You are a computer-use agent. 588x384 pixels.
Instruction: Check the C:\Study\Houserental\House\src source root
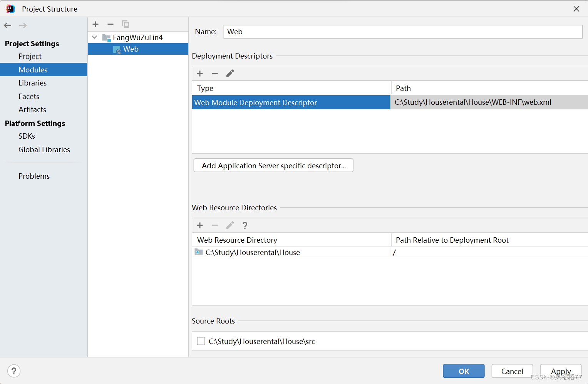(201, 341)
